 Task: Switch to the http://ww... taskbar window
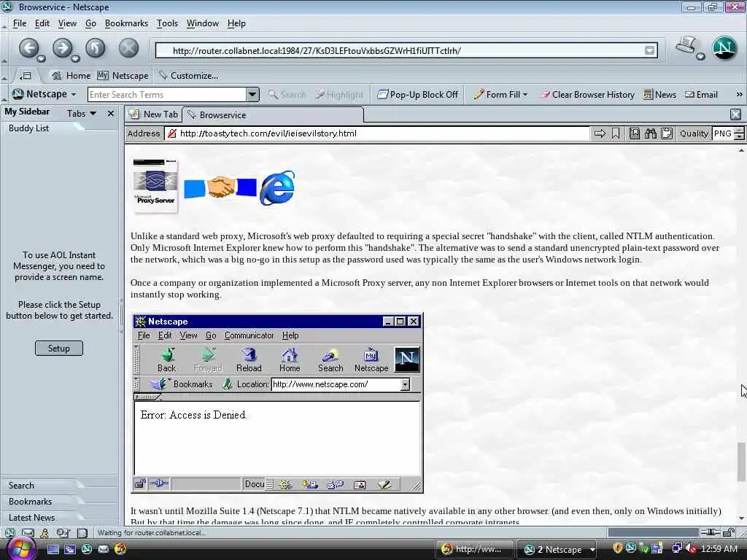pyautogui.click(x=474, y=550)
